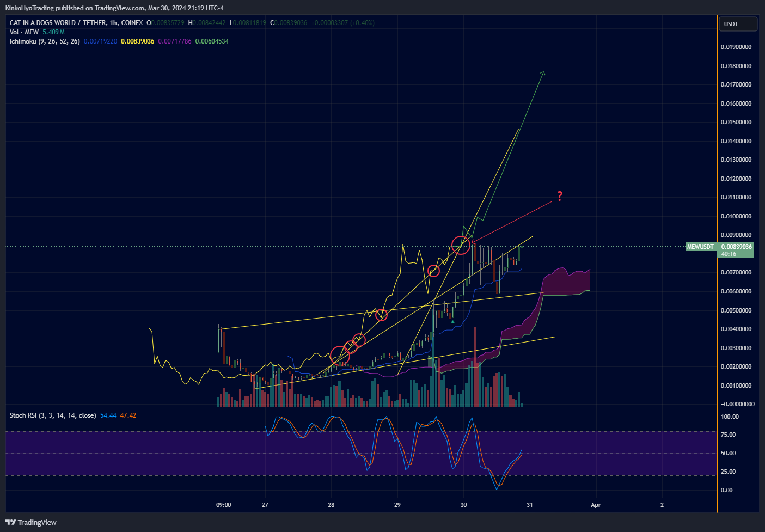This screenshot has height=532, width=765.
Task: Click the change value +0.00003307 (+0.40%)
Action: pyautogui.click(x=342, y=23)
